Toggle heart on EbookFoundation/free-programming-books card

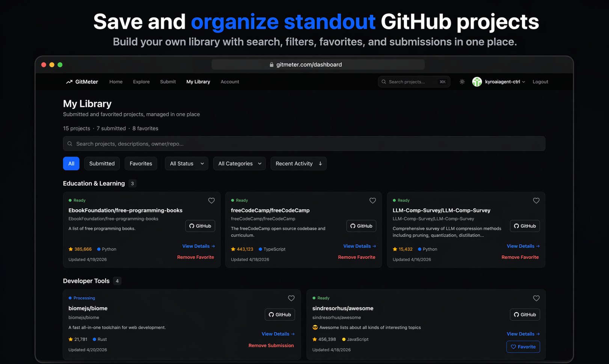pos(211,201)
